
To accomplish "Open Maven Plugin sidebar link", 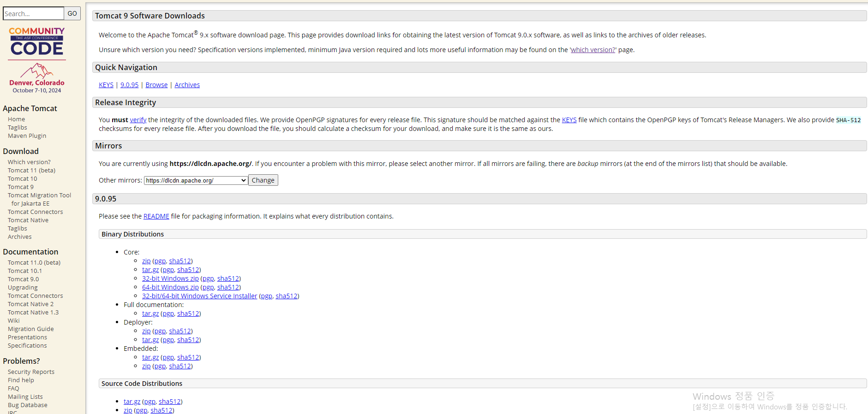I will 27,136.
